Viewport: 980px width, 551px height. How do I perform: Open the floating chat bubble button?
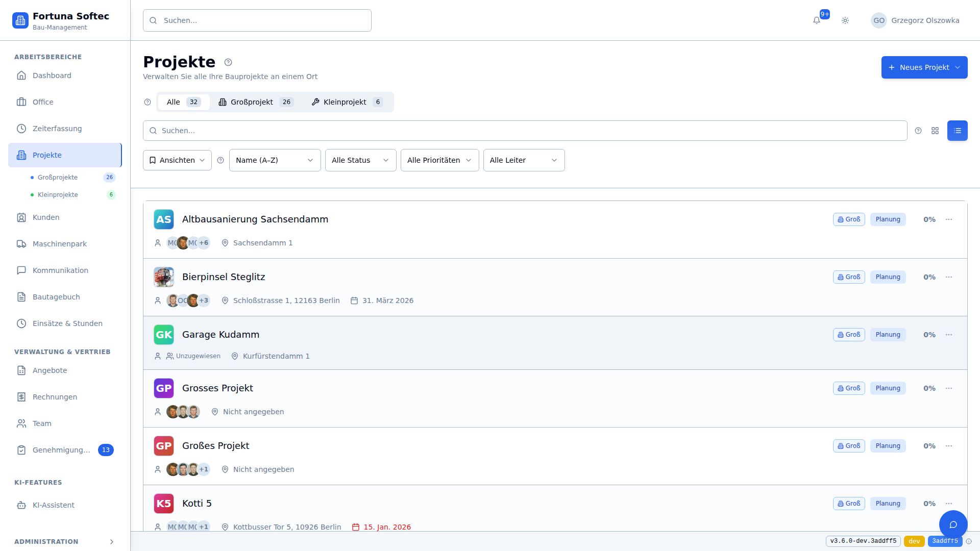[953, 524]
